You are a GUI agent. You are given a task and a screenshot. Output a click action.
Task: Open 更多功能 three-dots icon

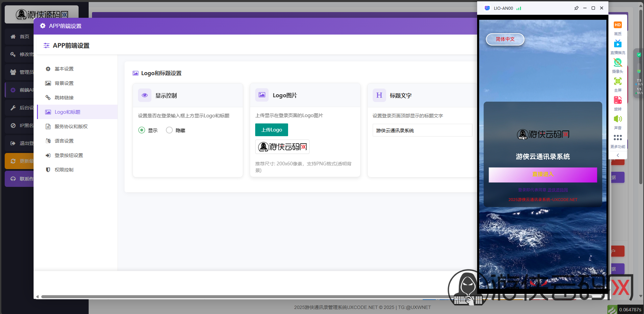618,138
